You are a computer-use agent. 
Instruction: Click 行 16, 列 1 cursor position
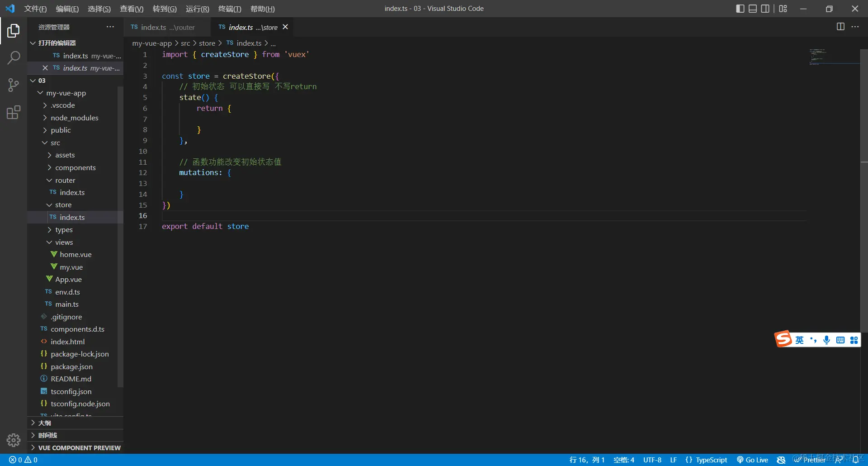point(587,460)
